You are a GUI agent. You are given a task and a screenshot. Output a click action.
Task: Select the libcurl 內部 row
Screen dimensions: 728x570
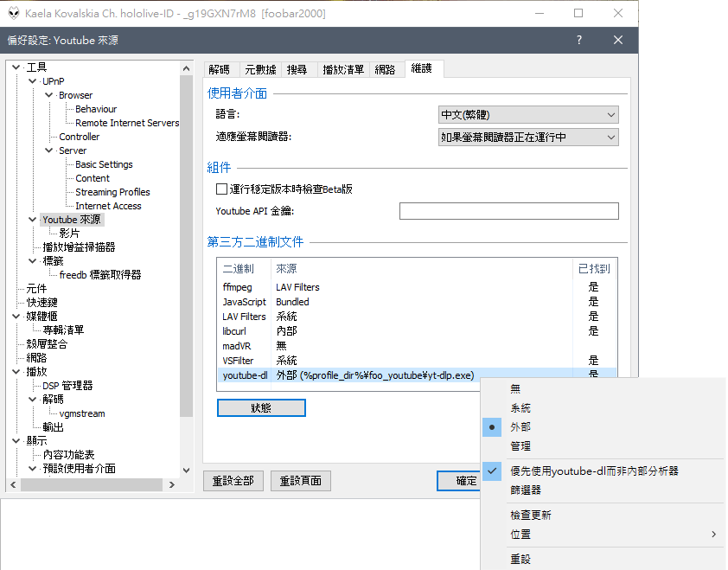point(417,331)
